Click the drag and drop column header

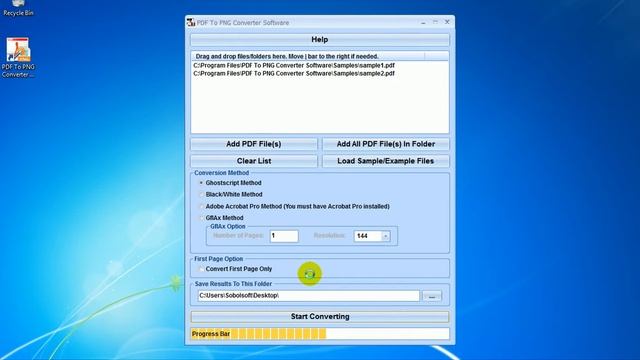308,56
